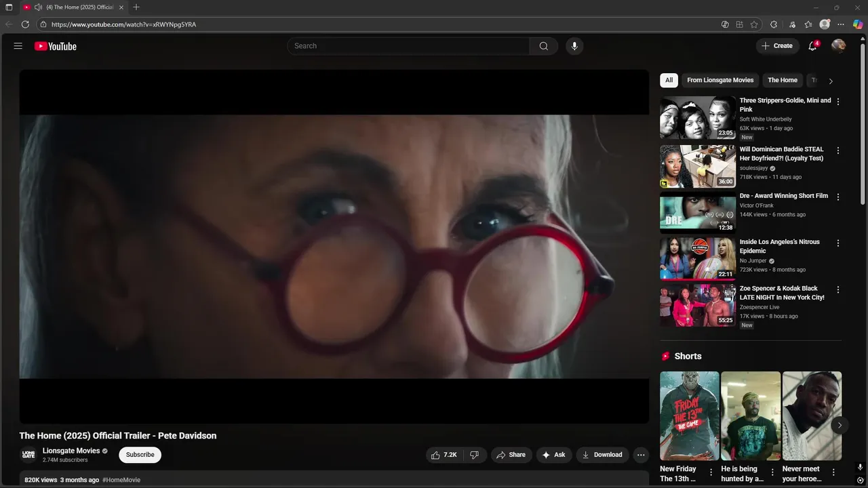The image size is (868, 488).
Task: Show next Shorts with arrow button
Action: pos(840,426)
